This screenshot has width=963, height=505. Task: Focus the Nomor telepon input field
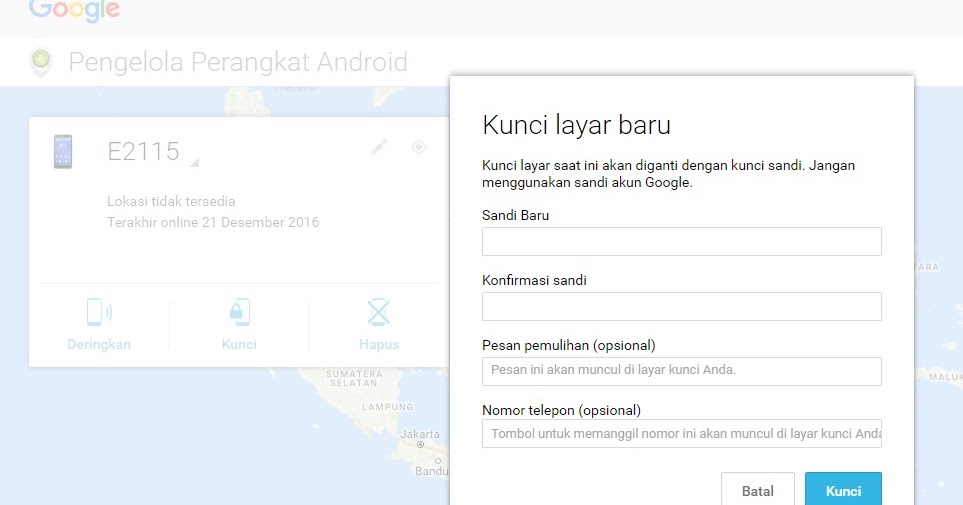[682, 433]
